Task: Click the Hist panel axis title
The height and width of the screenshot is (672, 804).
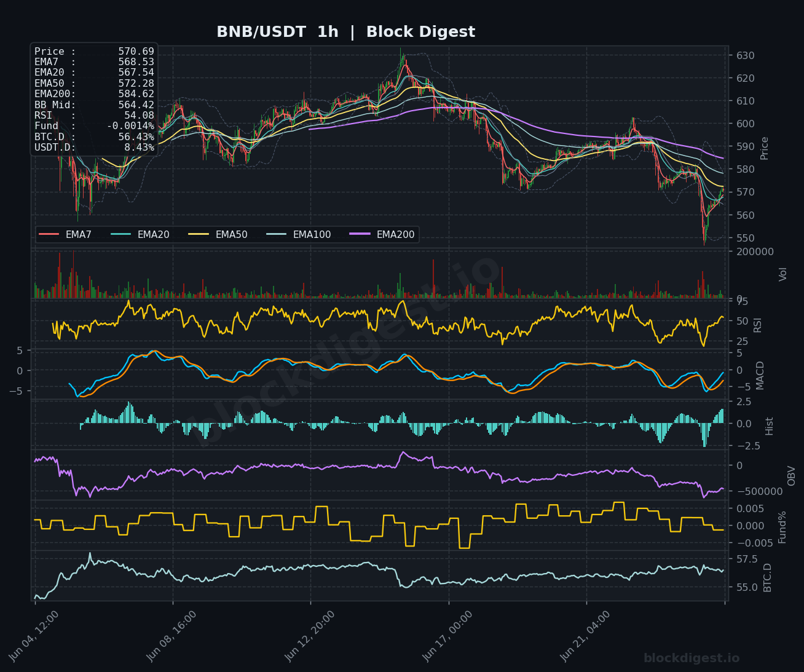Action: [770, 425]
